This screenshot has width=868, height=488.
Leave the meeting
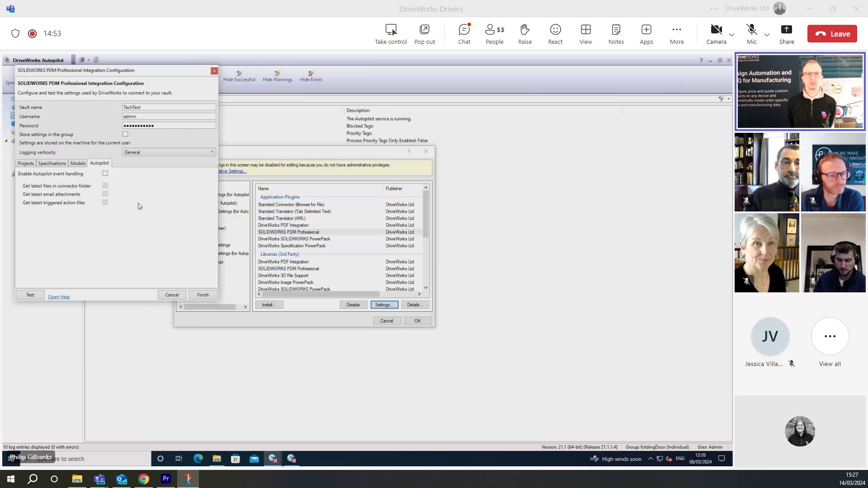[x=832, y=34]
